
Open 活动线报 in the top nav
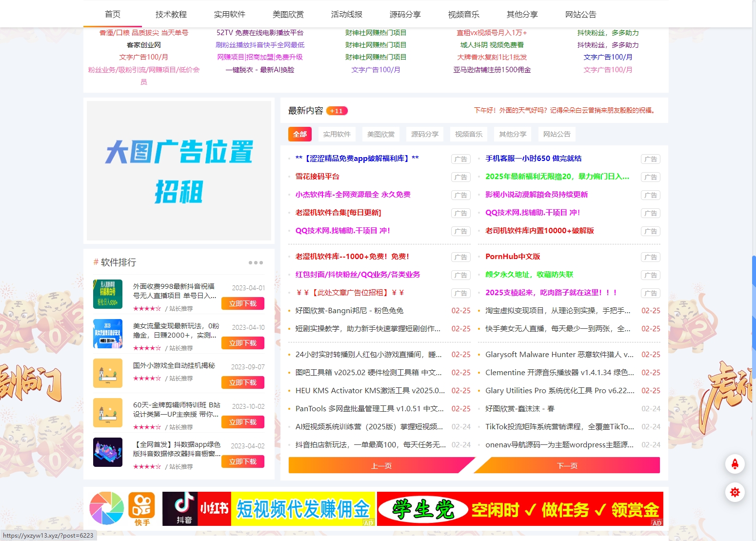(347, 14)
